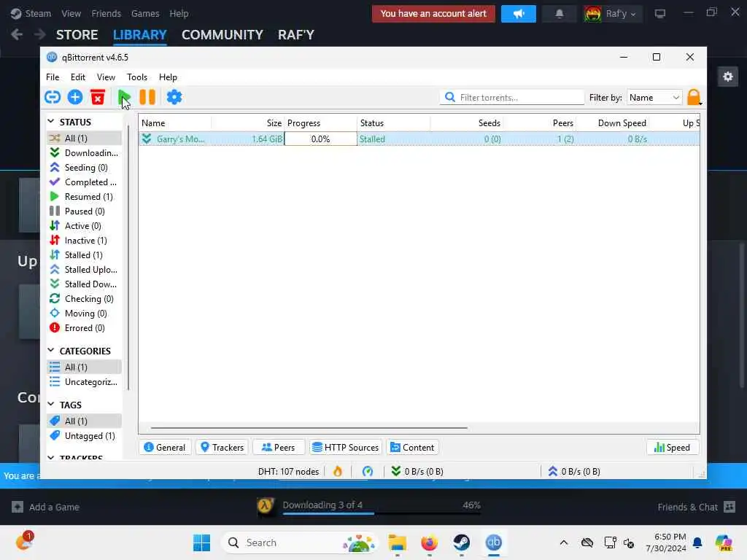Viewport: 747px width, 560px height.
Task: Open the Trackers tab
Action: 222,448
